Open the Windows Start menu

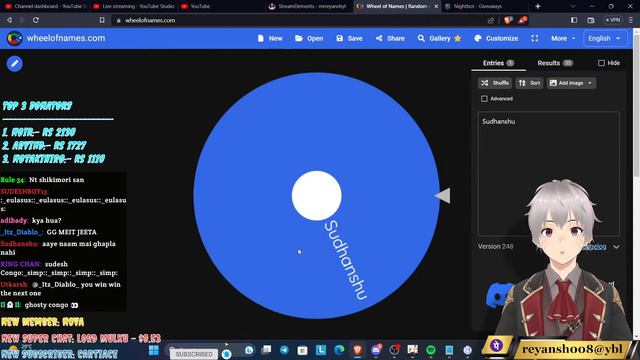coord(154,350)
